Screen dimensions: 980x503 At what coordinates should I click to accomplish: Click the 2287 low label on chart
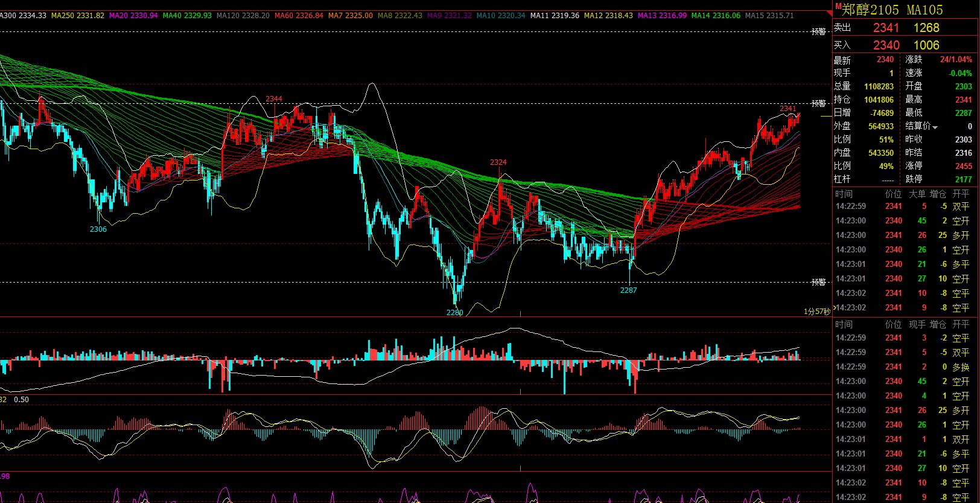(629, 290)
